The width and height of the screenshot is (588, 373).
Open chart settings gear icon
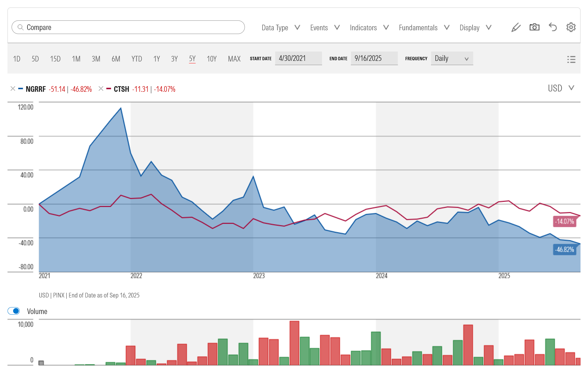571,27
